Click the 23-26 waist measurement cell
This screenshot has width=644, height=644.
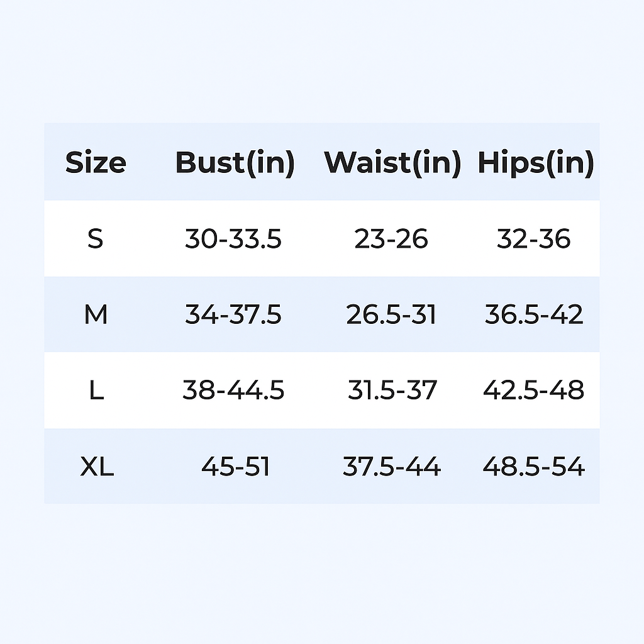[x=391, y=239]
